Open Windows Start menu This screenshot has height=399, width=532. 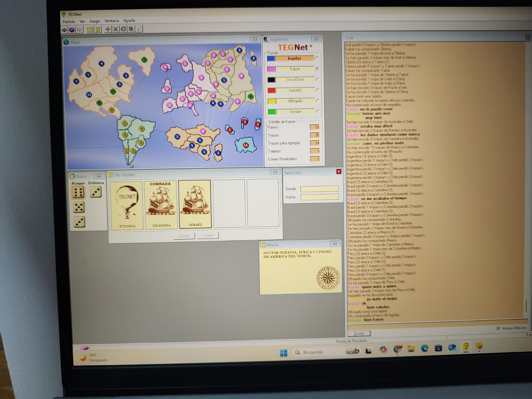coord(284,353)
